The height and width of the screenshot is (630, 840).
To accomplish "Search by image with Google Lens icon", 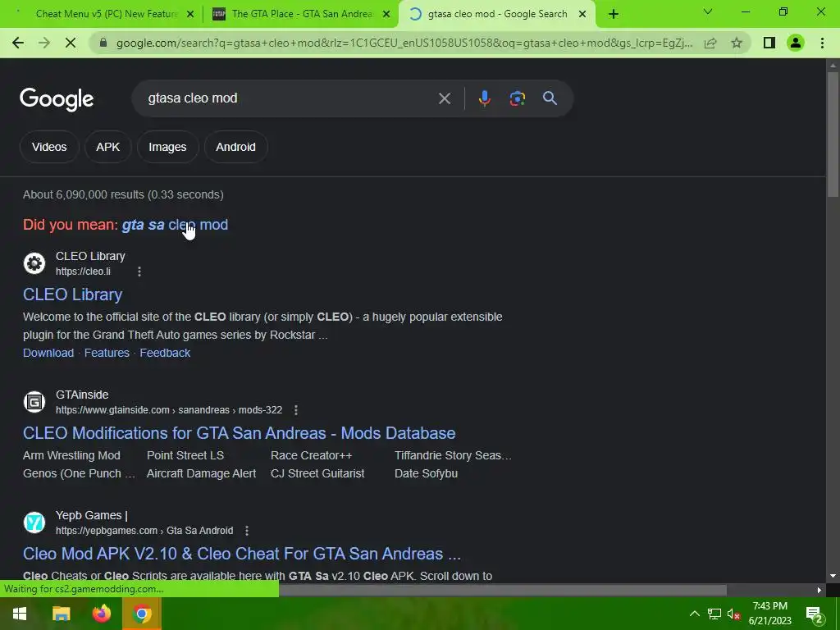I will 517,98.
